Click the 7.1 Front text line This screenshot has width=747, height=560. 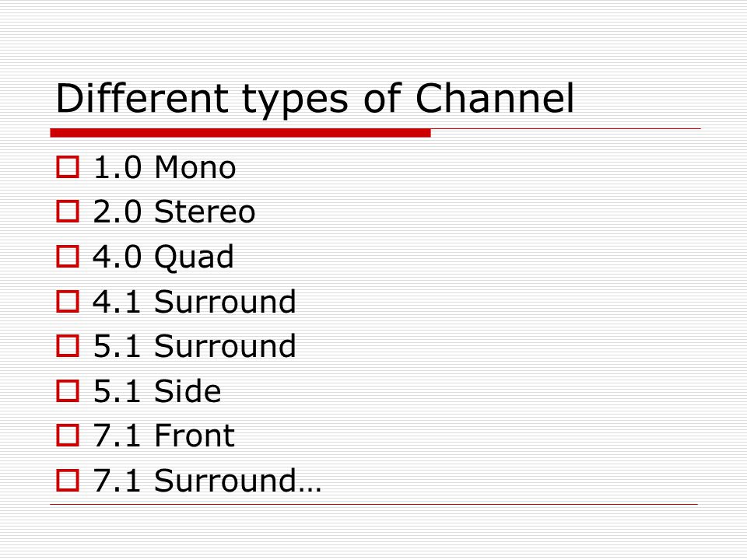point(163,436)
